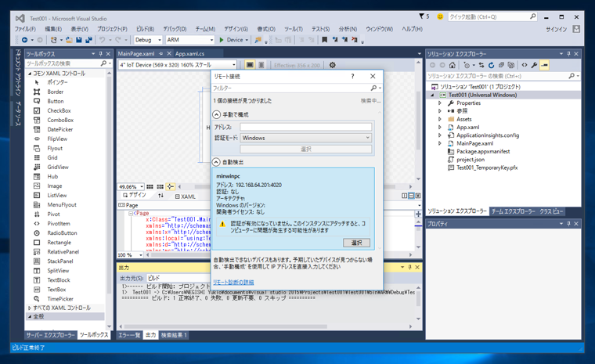Switch to the App.xaml.cs tab
Viewport: 595px width, 364px height.
point(189,54)
